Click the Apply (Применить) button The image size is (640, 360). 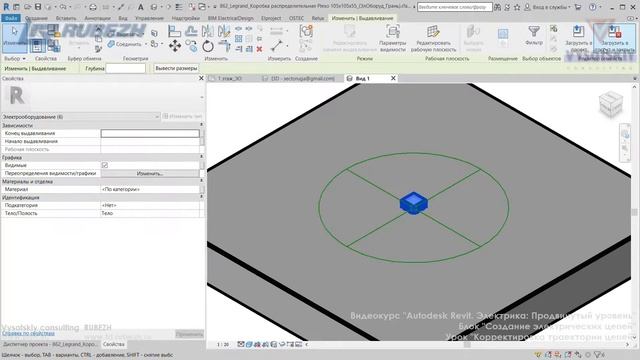tap(189, 334)
